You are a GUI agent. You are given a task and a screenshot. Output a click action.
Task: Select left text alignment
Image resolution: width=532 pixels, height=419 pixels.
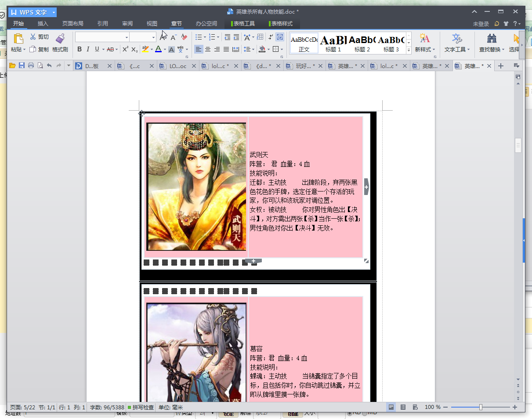[199, 49]
